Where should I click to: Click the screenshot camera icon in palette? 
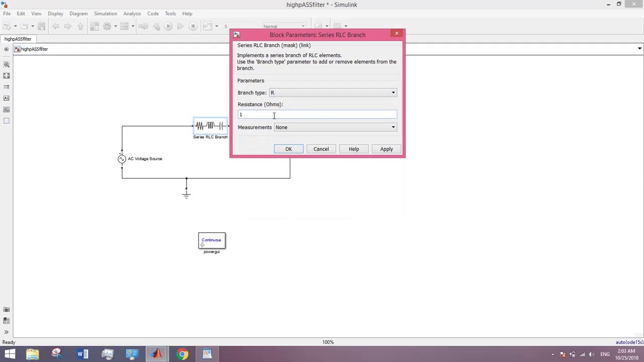[x=7, y=310]
